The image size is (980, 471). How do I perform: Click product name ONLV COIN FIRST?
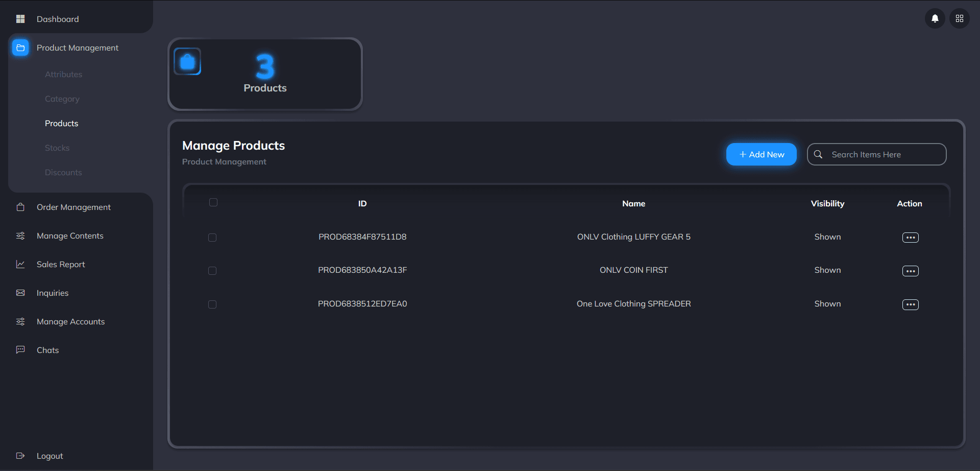click(x=634, y=270)
